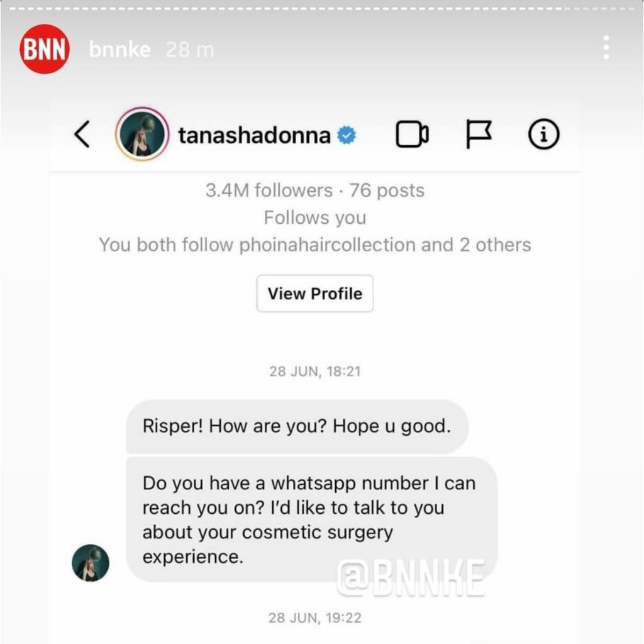Tap the BNN red profile logo
644x644 pixels.
[x=45, y=49]
